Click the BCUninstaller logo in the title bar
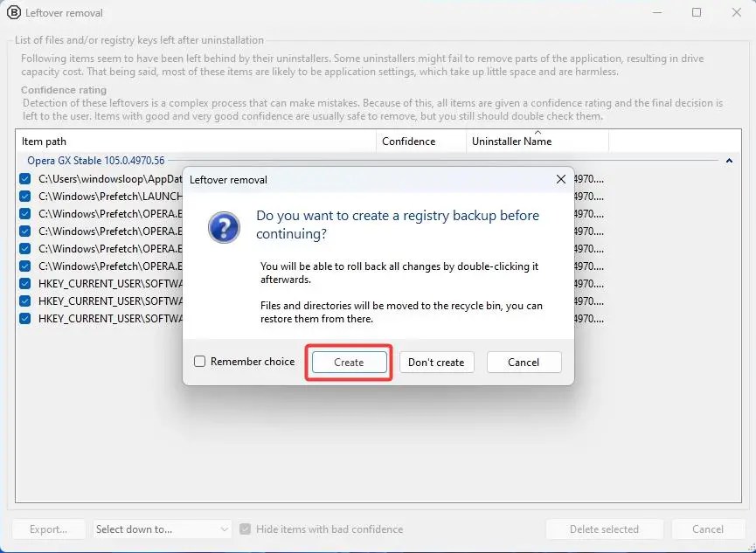The width and height of the screenshot is (756, 553). pyautogui.click(x=13, y=12)
